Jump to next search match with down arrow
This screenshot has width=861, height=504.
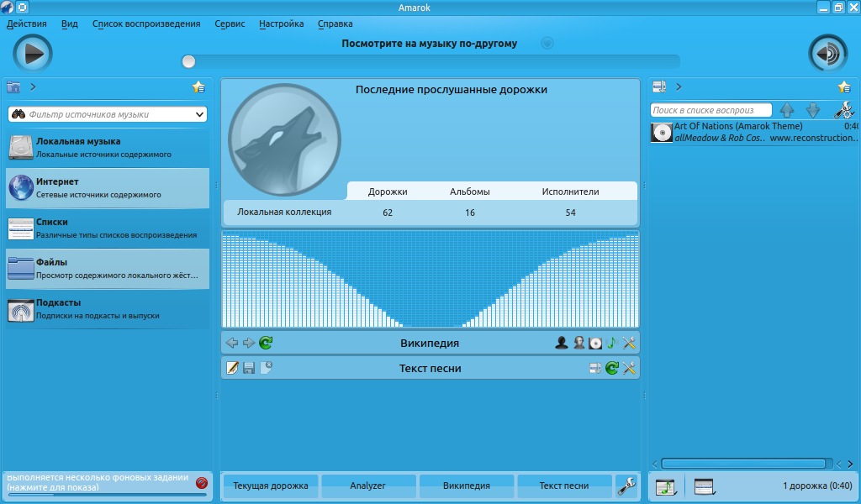pos(813,110)
